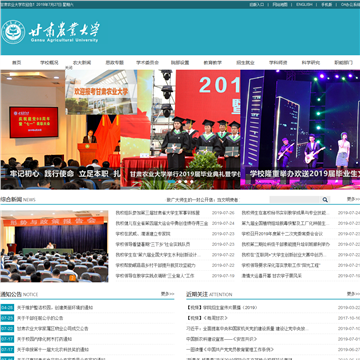This screenshot has height=360, width=360.
Task: Open the 学术委员会 menu item
Action: pos(147,62)
